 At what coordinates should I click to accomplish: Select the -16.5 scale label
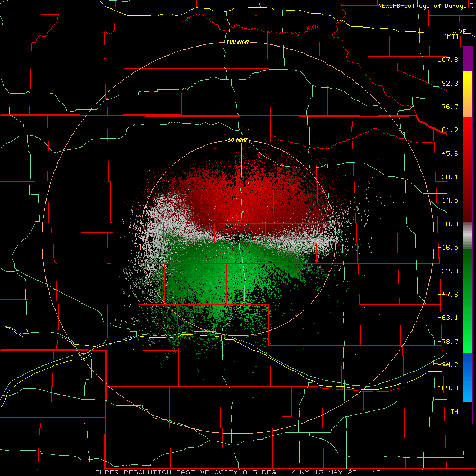(448, 248)
